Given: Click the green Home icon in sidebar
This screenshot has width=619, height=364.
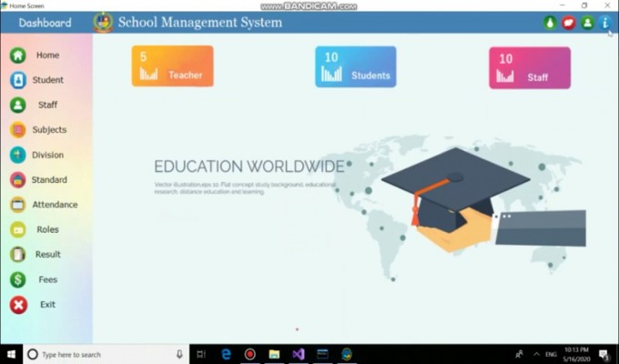Looking at the screenshot, I should click(x=18, y=56).
